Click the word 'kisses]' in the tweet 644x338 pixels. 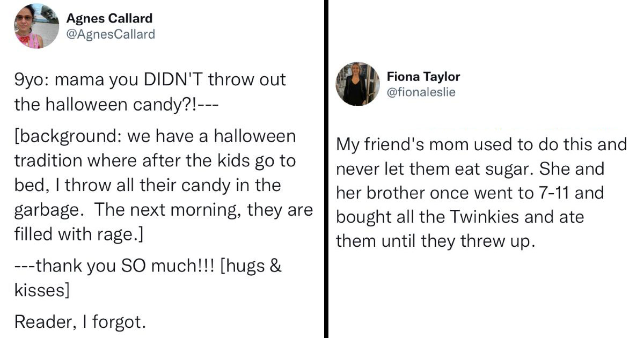pyautogui.click(x=41, y=291)
